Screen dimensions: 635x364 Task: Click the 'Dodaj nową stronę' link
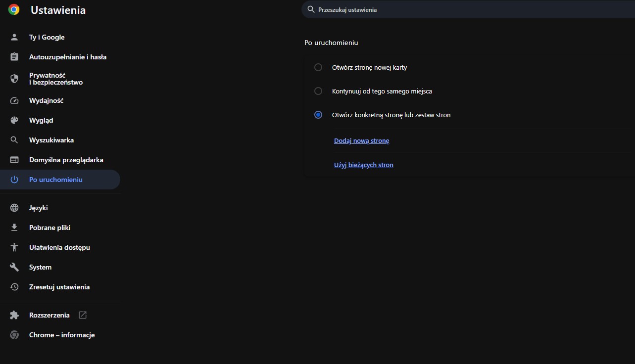(x=361, y=141)
